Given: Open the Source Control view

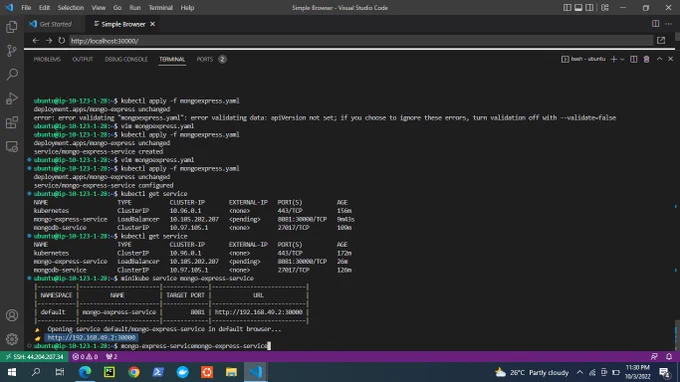Looking at the screenshot, I should pos(12,51).
